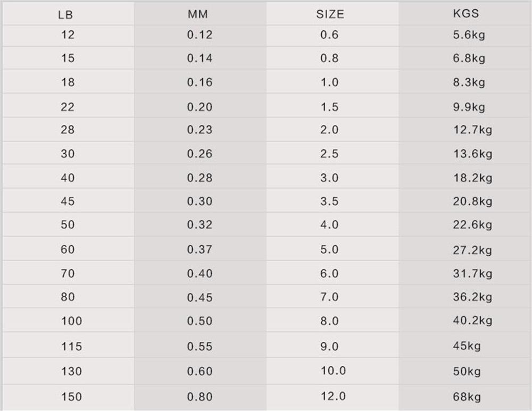This screenshot has height=411, width=532.
Task: Select the 5.6kg cell
Action: tap(469, 35)
